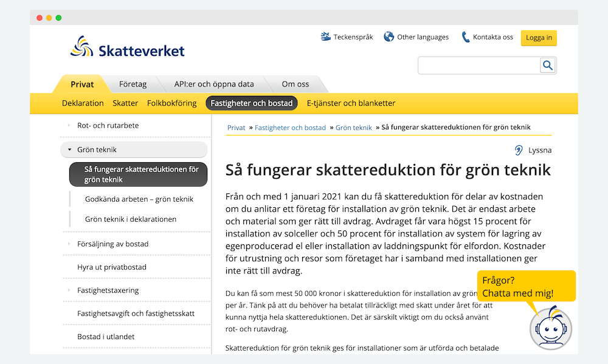Open E-tjänster och blanketter menu item

tap(351, 103)
